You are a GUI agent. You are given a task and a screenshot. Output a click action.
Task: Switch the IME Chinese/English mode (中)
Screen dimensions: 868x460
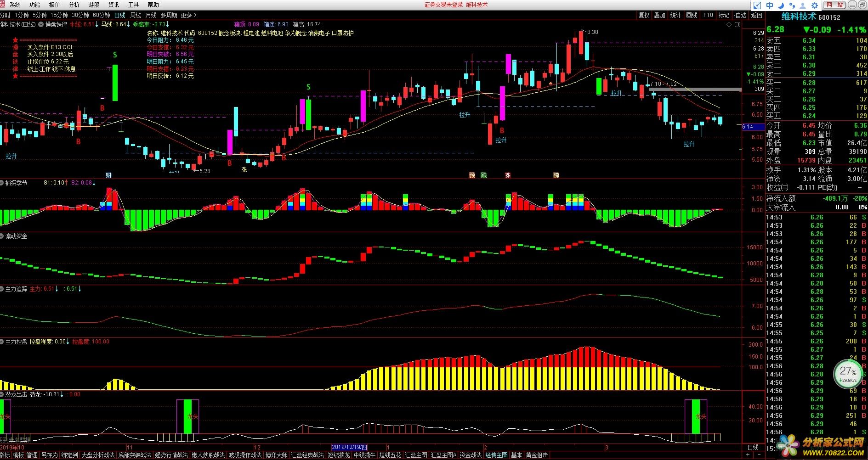point(770,6)
